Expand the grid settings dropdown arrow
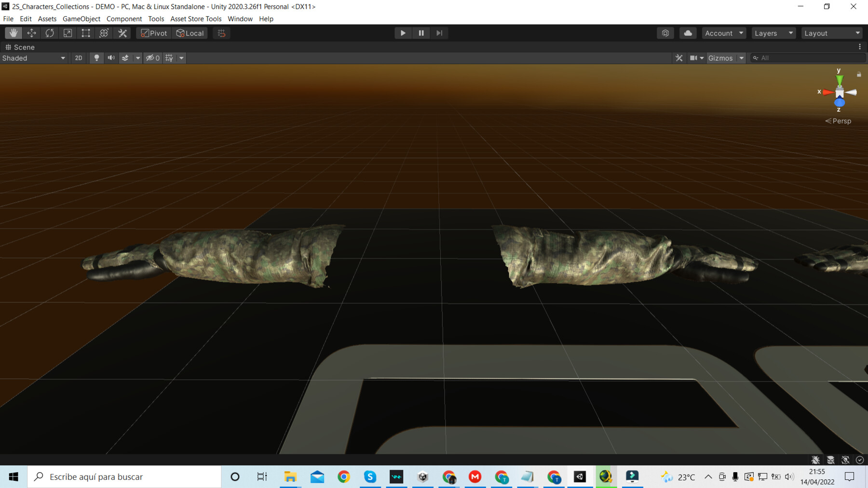The height and width of the screenshot is (488, 868). pos(181,58)
